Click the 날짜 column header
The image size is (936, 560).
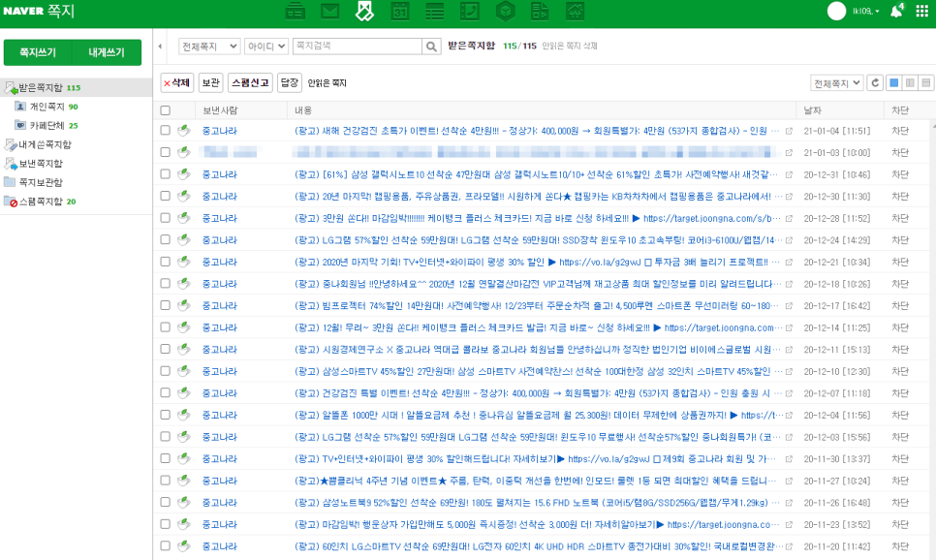coord(813,110)
